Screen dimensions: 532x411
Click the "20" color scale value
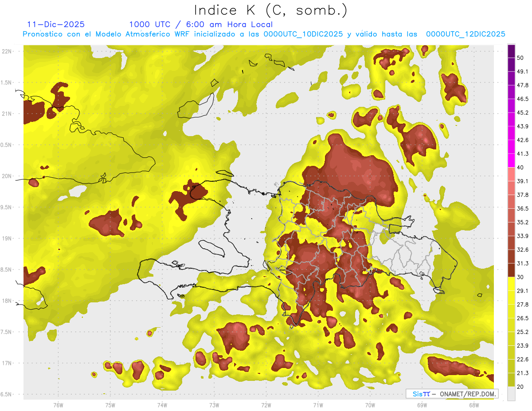coord(520,387)
